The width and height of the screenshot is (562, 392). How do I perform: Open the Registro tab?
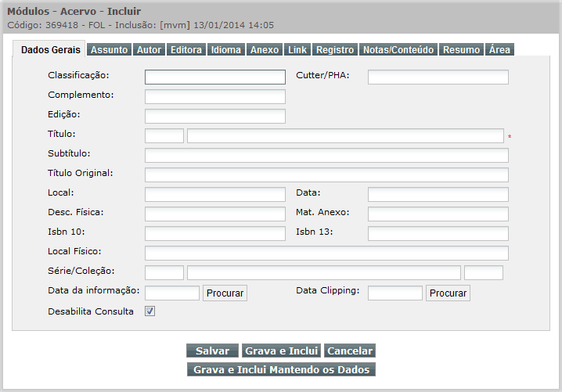335,49
